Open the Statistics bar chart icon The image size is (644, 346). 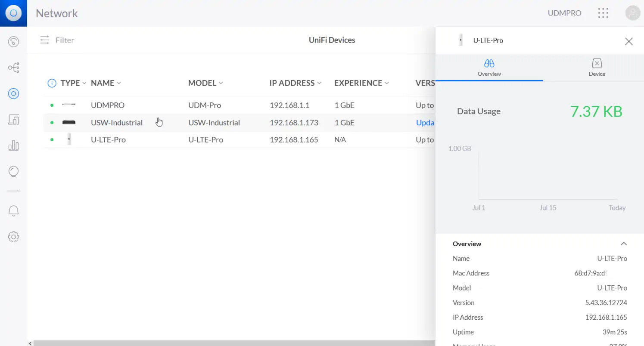(13, 145)
